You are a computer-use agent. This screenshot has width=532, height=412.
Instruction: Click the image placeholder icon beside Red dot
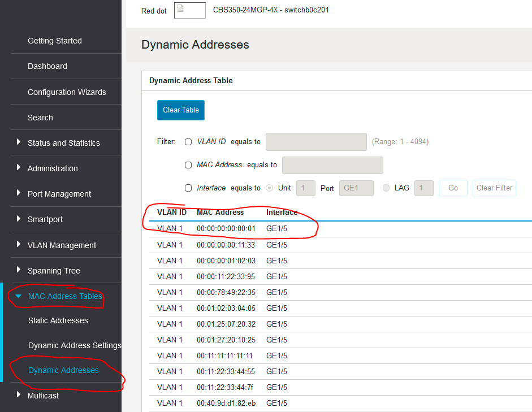point(189,10)
